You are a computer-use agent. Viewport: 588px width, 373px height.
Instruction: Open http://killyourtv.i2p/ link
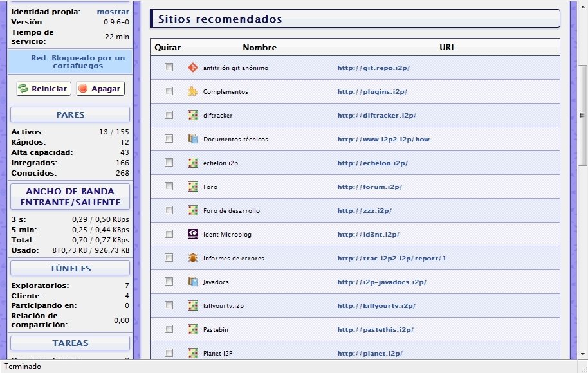point(376,305)
